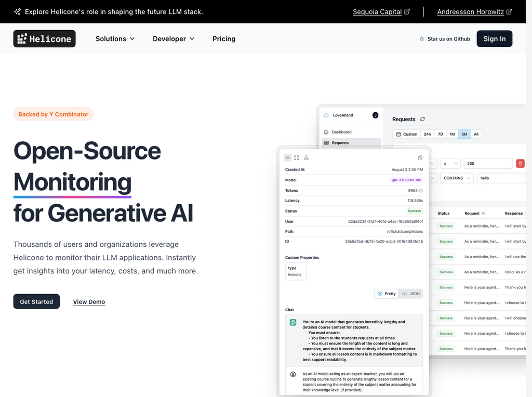
Task: Click the August 3 2:56 PM timestamp
Action: (x=407, y=169)
